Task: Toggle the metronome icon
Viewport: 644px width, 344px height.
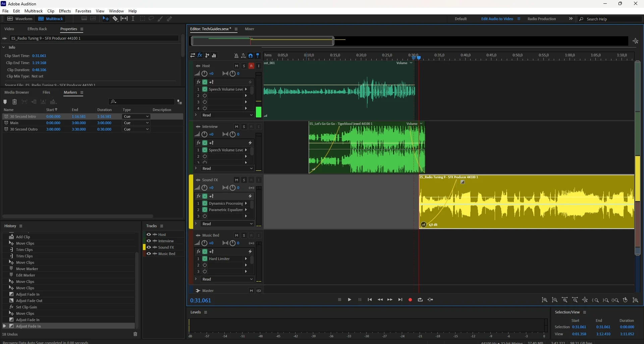Action: coord(236,56)
